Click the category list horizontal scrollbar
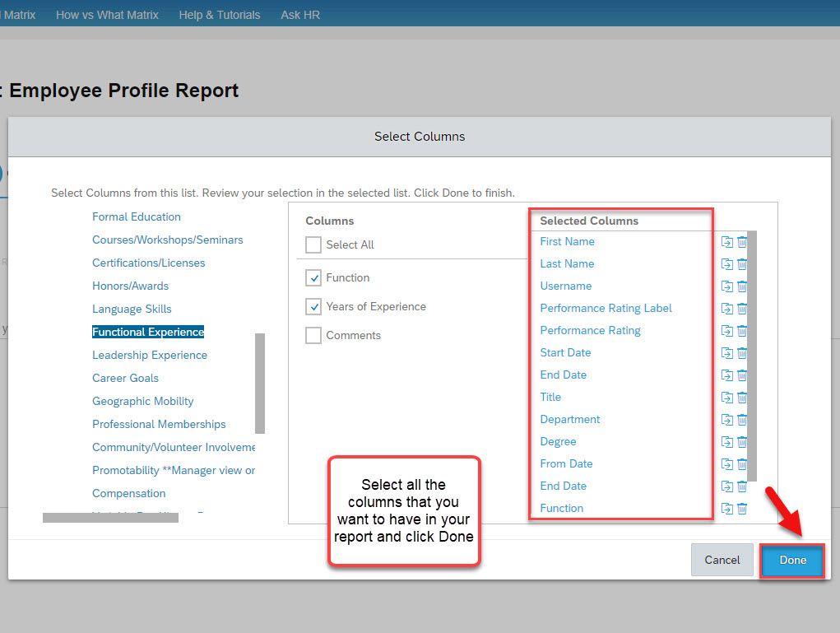This screenshot has width=840, height=633. 110,517
